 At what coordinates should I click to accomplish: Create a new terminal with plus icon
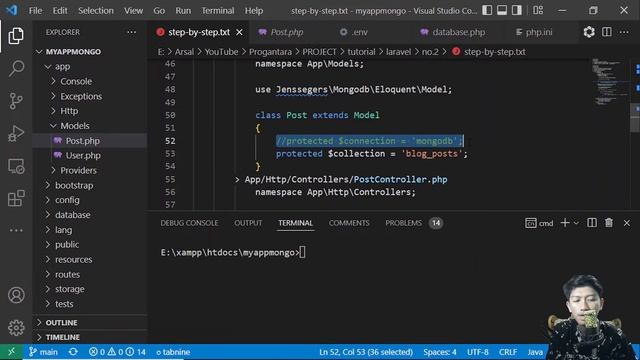click(x=565, y=223)
